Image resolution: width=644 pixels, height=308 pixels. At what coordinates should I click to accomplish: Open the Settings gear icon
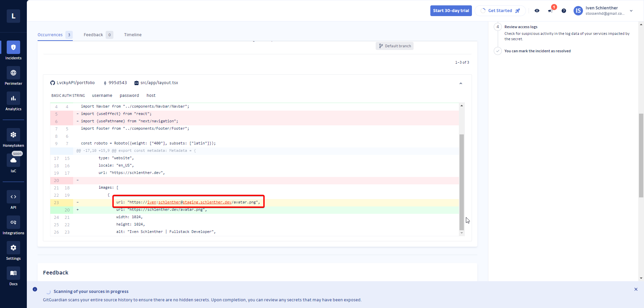(13, 248)
